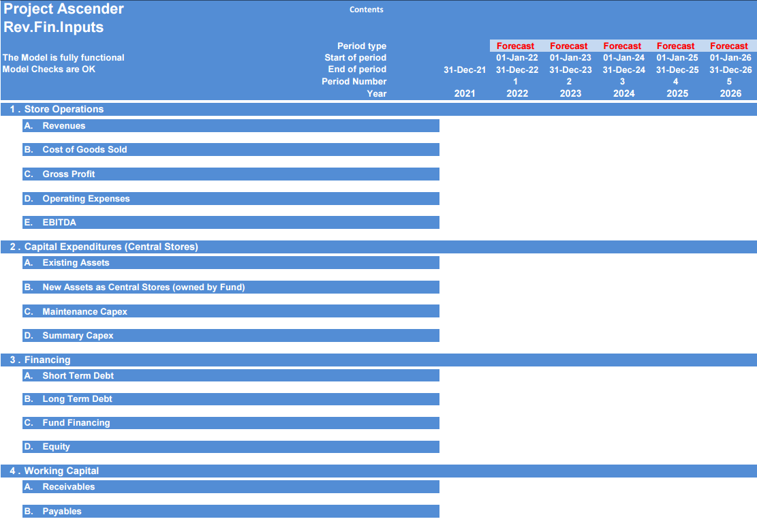Screen dimensions: 757x532
Task: Select the Cost of Goods Sold row
Action: coord(231,150)
